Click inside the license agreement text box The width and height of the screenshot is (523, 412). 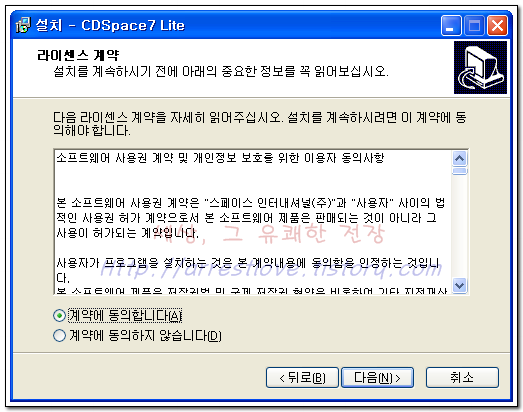[x=252, y=222]
